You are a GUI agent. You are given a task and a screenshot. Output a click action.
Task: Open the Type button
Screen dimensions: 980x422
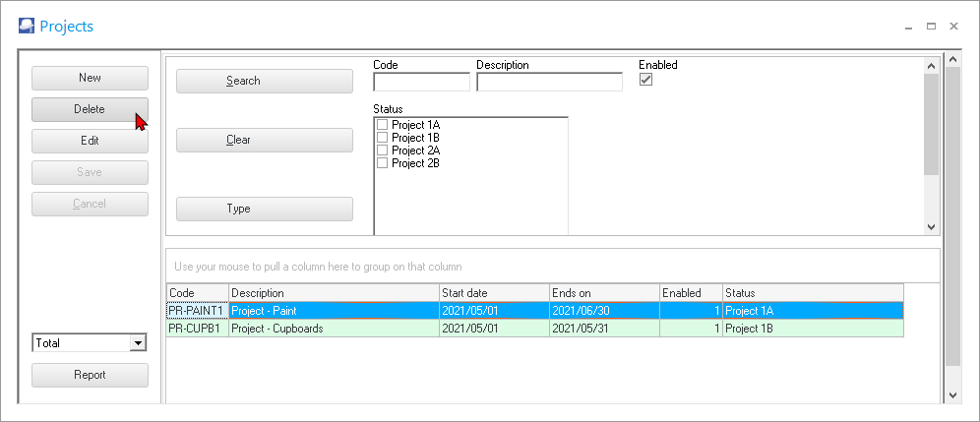[x=264, y=209]
